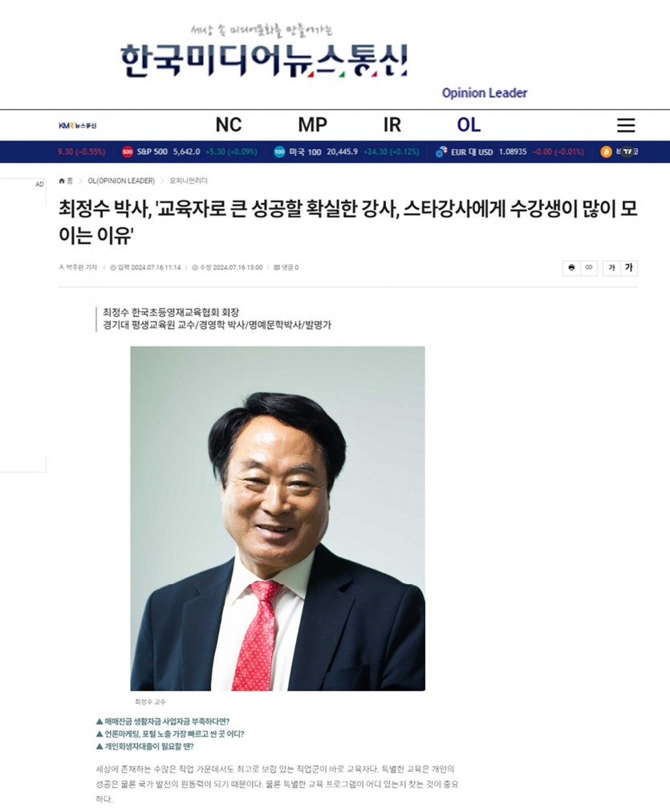Open the IR menu section

tap(392, 125)
